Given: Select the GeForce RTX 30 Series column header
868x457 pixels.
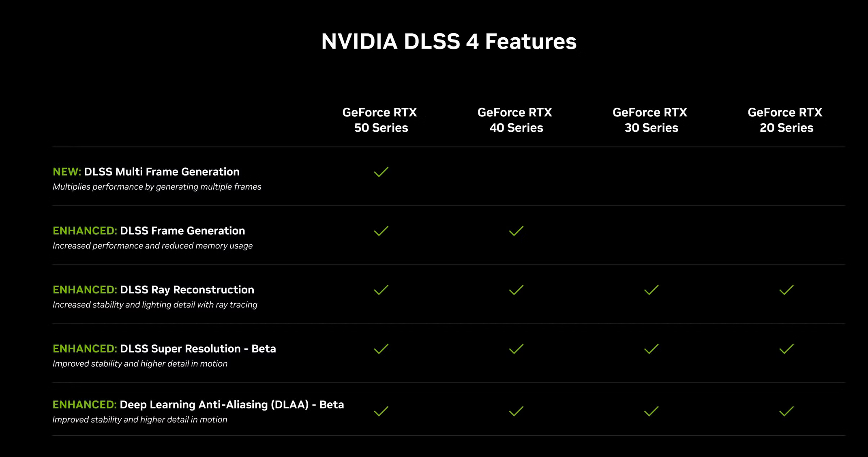Looking at the screenshot, I should click(650, 120).
